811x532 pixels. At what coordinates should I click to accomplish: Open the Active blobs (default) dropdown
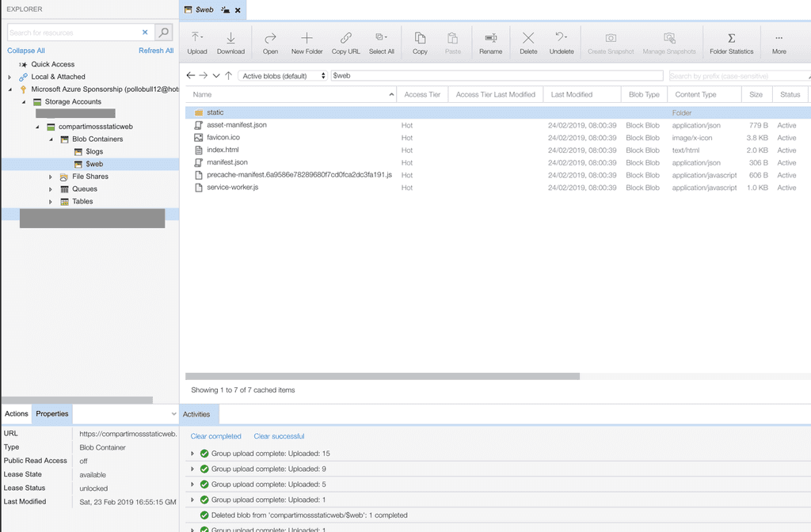[x=284, y=76]
